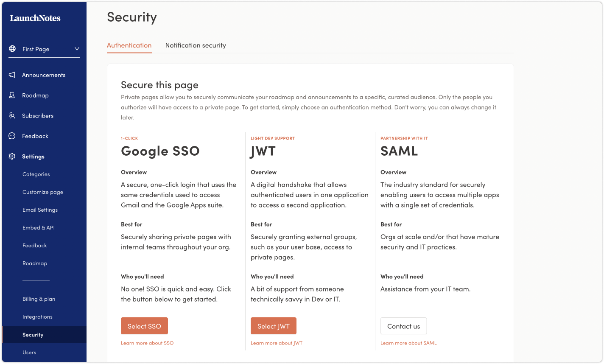Click the globe icon beside First Page

[x=12, y=49]
